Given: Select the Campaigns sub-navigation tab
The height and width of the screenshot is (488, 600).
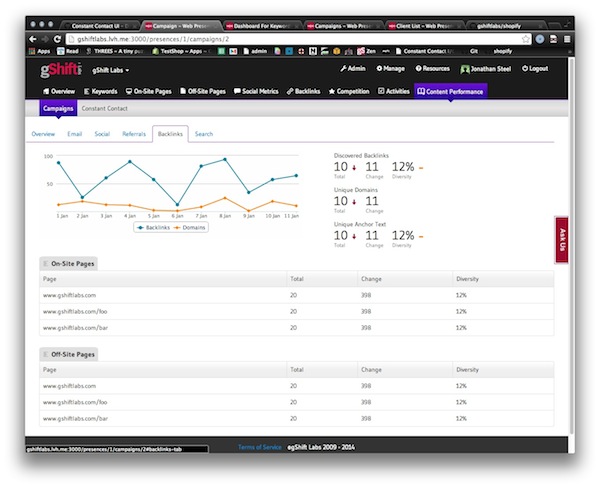Looking at the screenshot, I should coord(58,108).
